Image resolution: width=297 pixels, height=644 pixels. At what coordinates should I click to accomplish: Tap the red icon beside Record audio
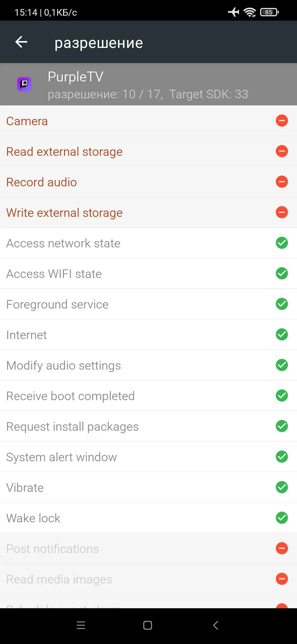282,182
